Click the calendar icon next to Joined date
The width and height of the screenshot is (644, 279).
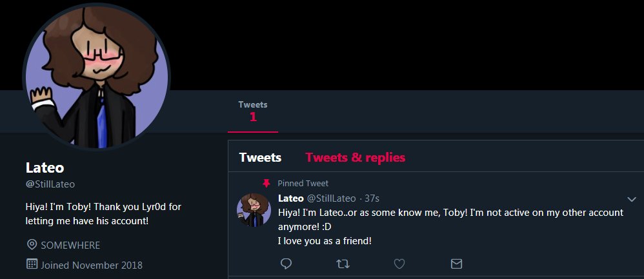pyautogui.click(x=32, y=264)
